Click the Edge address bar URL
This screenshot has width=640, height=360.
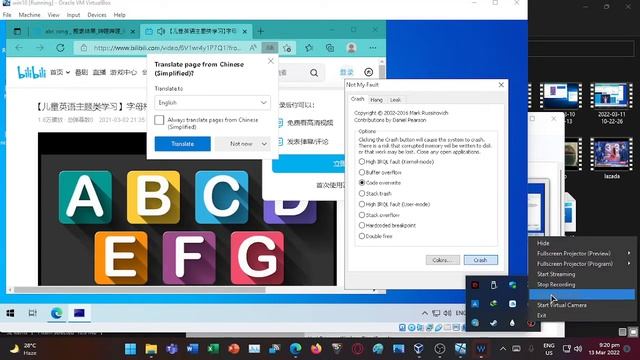point(167,48)
